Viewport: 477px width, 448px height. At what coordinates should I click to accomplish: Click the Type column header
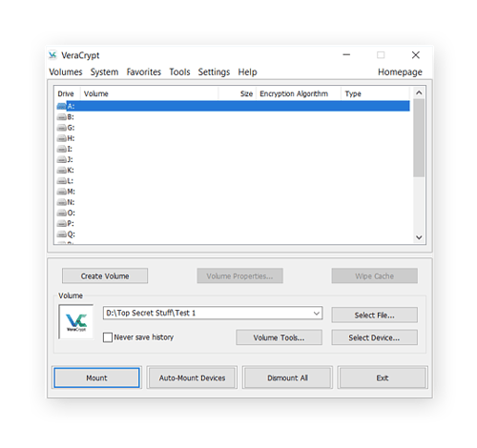(375, 93)
